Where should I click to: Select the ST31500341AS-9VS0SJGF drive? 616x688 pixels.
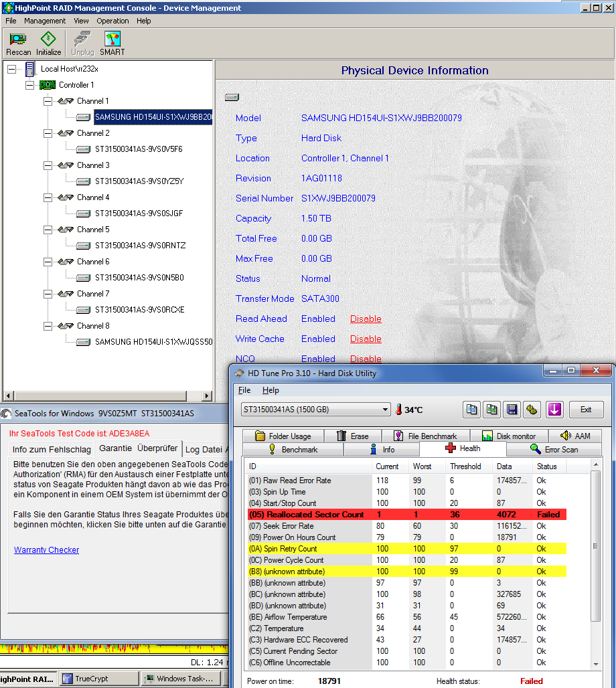[139, 213]
